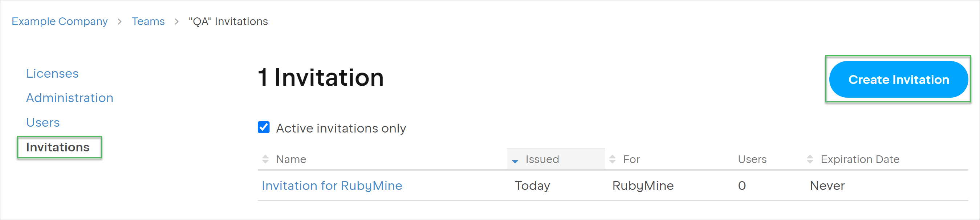Click the Users column header in the table
The width and height of the screenshot is (980, 220).
[x=752, y=159]
